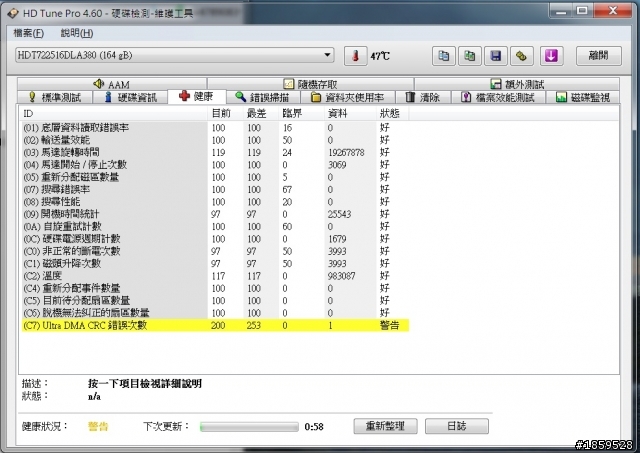
Task: Click the 0:58 countdown timer
Action: click(x=314, y=427)
